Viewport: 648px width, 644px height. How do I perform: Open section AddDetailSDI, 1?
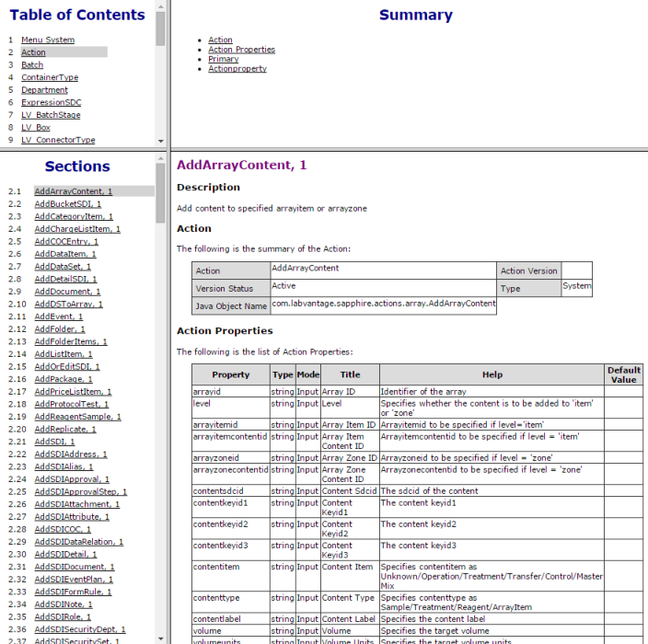[x=65, y=280]
